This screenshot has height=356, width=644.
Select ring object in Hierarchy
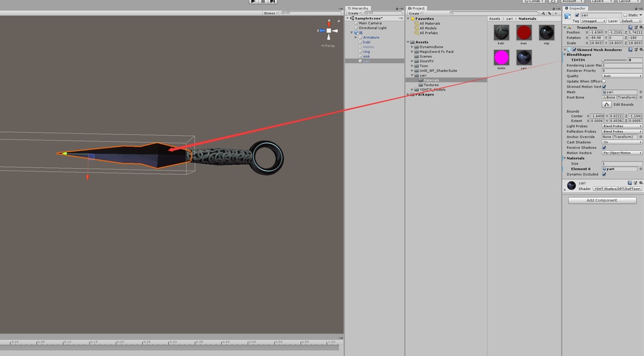367,52
